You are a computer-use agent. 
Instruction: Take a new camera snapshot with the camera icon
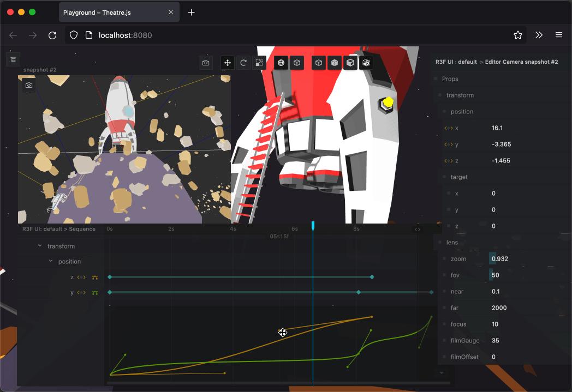206,63
